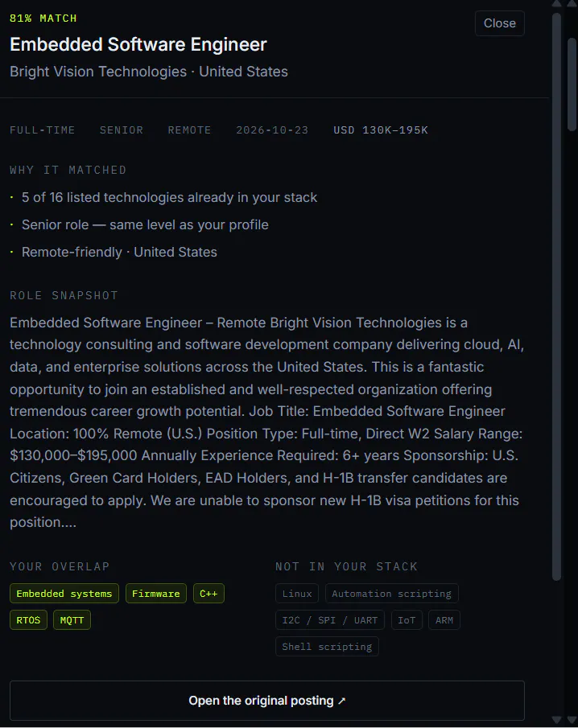Click the outer page scrollbar thumb

[572, 84]
